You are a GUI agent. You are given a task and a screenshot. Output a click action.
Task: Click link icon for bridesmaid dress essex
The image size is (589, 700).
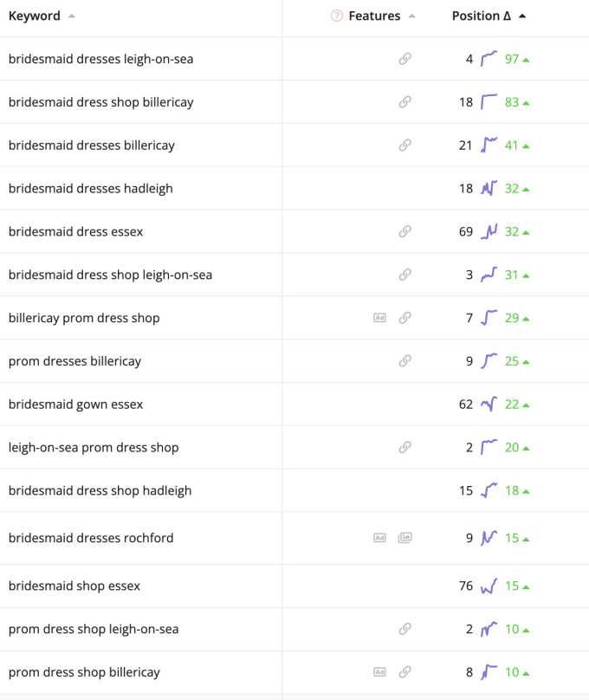(405, 231)
